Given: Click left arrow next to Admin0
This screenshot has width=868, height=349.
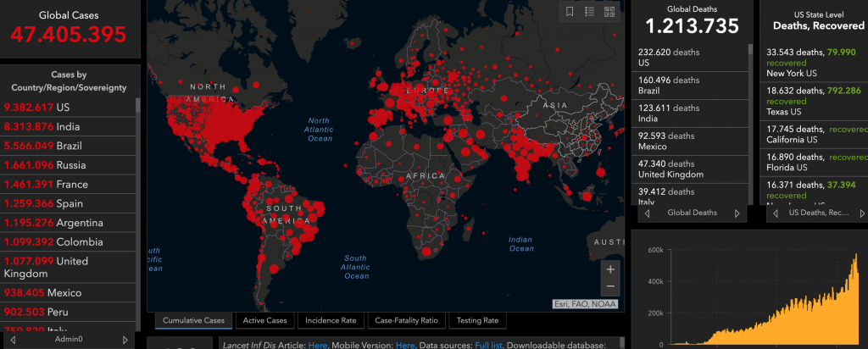Looking at the screenshot, I should point(14,340).
